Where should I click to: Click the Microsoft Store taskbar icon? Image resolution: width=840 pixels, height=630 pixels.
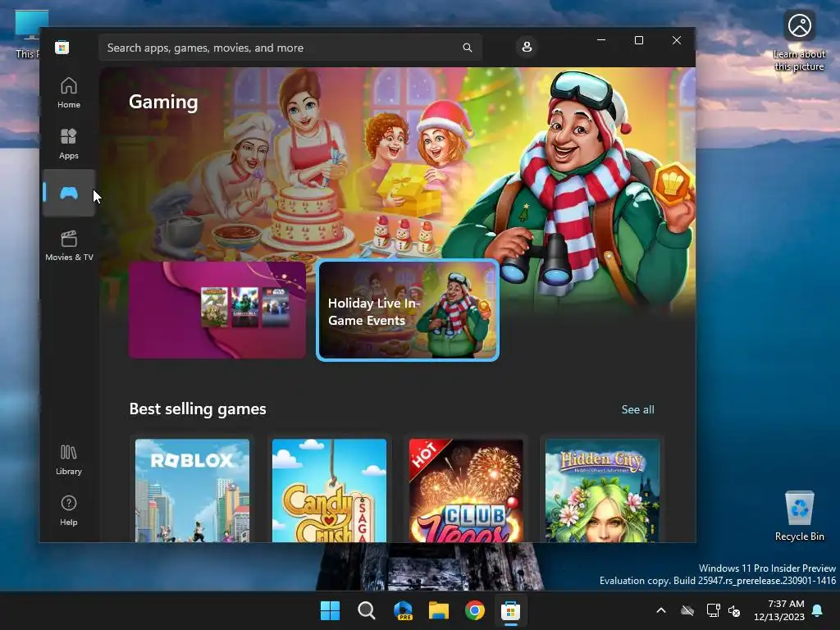click(x=511, y=610)
